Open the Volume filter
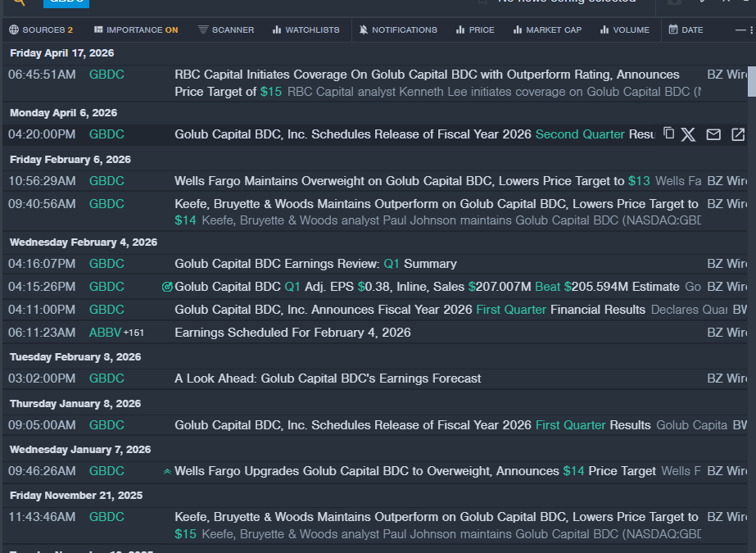 click(x=624, y=29)
